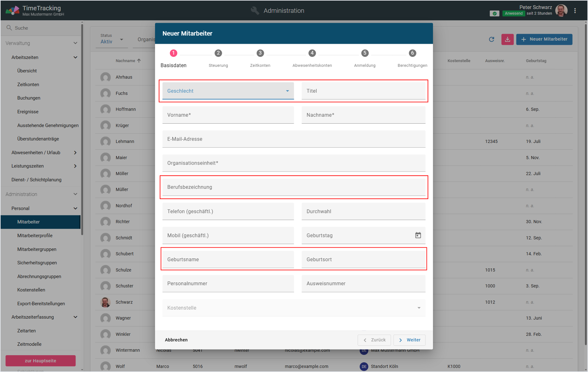Open the Kostenstelle dropdown
The height and width of the screenshot is (372, 588).
pyautogui.click(x=294, y=308)
